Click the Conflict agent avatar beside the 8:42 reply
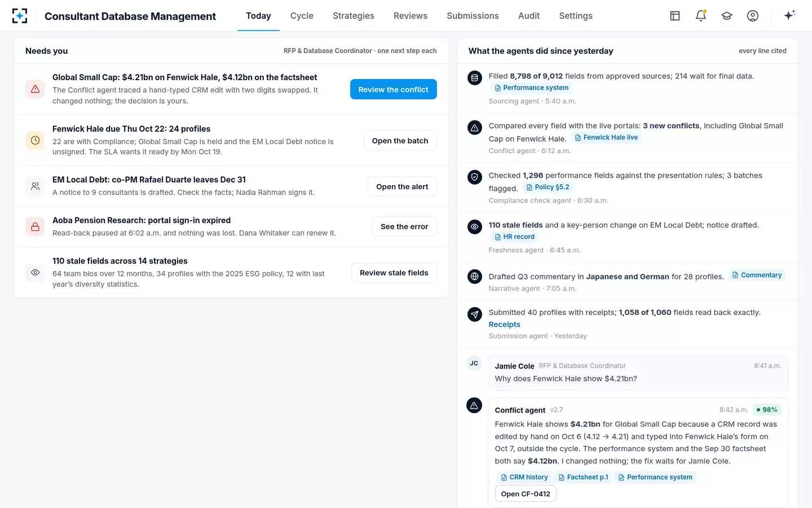The width and height of the screenshot is (812, 508). click(474, 405)
